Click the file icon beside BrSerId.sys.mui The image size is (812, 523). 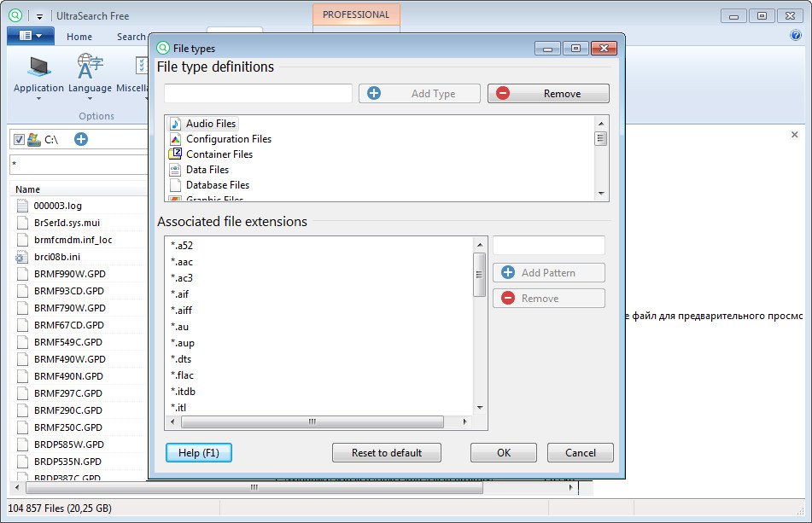click(x=22, y=223)
